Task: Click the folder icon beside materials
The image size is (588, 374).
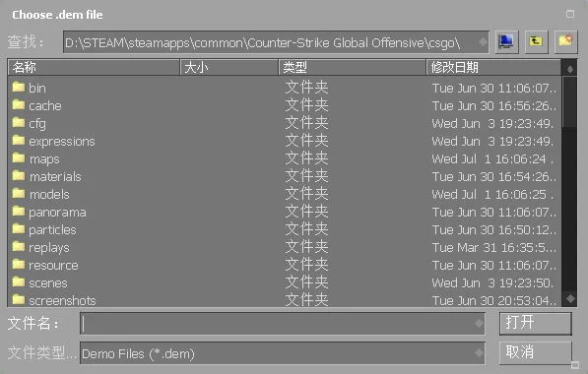Action: coord(19,176)
